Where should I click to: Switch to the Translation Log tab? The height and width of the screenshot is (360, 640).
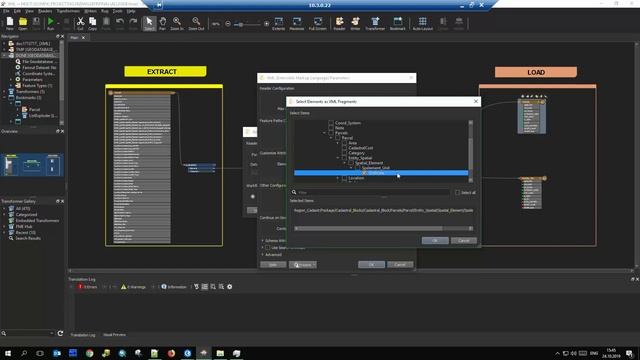coord(83,335)
